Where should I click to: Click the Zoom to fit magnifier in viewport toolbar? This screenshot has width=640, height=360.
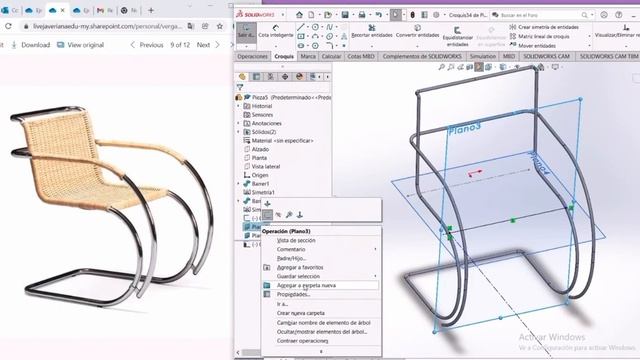click(442, 67)
